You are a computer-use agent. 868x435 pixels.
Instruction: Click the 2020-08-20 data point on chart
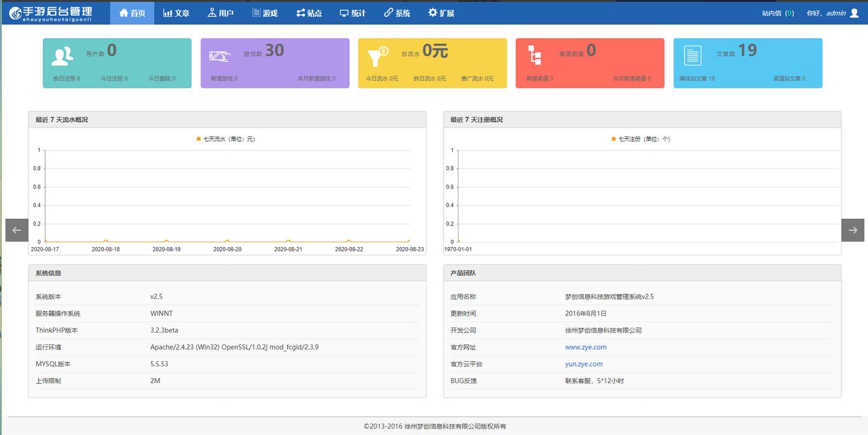coord(227,242)
